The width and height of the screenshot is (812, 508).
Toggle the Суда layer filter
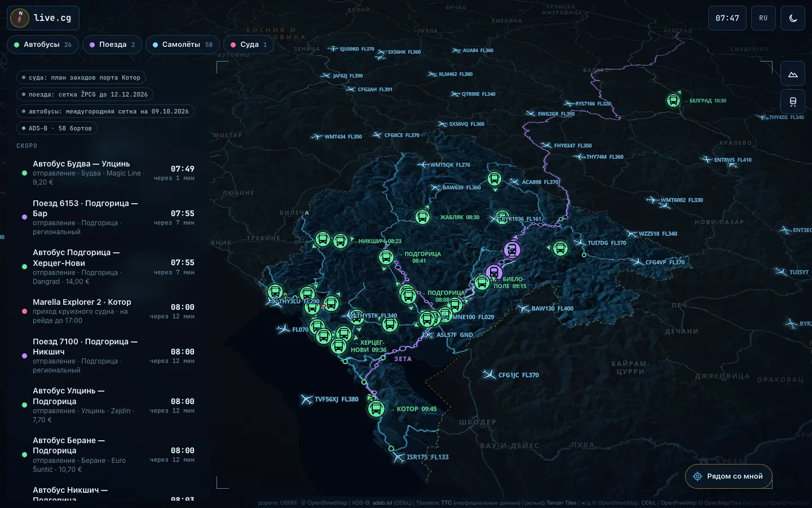(249, 45)
